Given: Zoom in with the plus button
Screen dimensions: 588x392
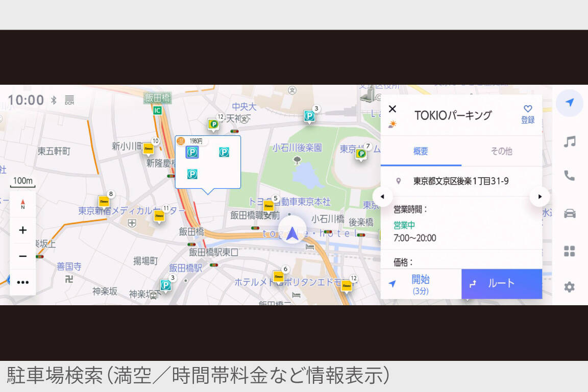Looking at the screenshot, I should [x=23, y=230].
